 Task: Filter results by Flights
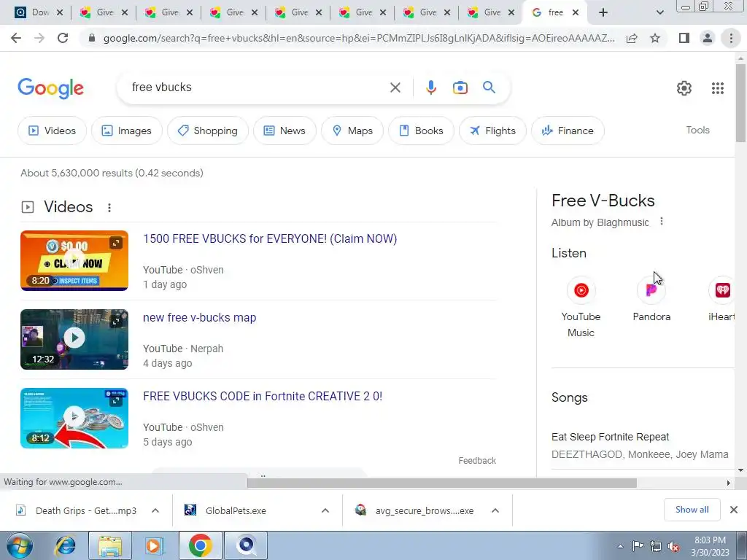(492, 131)
